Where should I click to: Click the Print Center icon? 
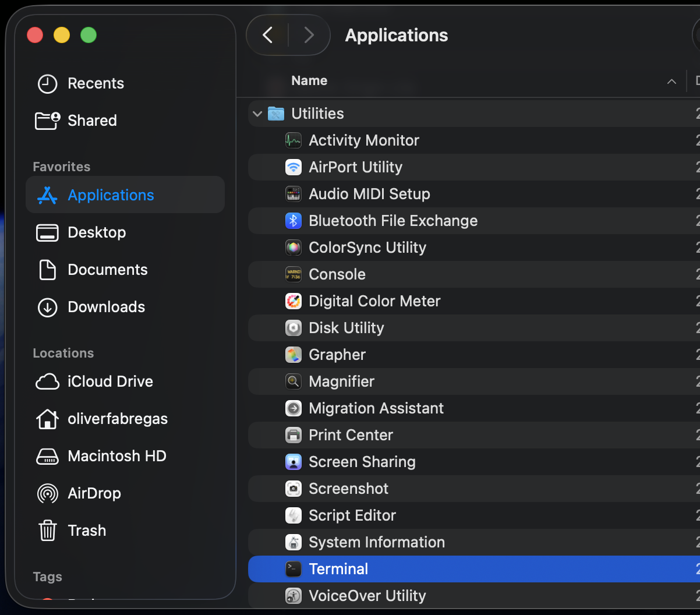[294, 435]
